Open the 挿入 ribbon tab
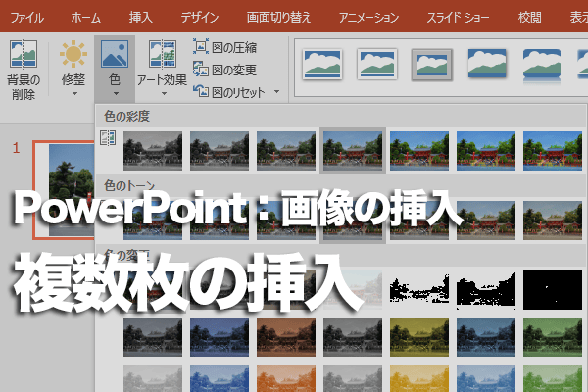This screenshot has width=588, height=392. click(140, 17)
